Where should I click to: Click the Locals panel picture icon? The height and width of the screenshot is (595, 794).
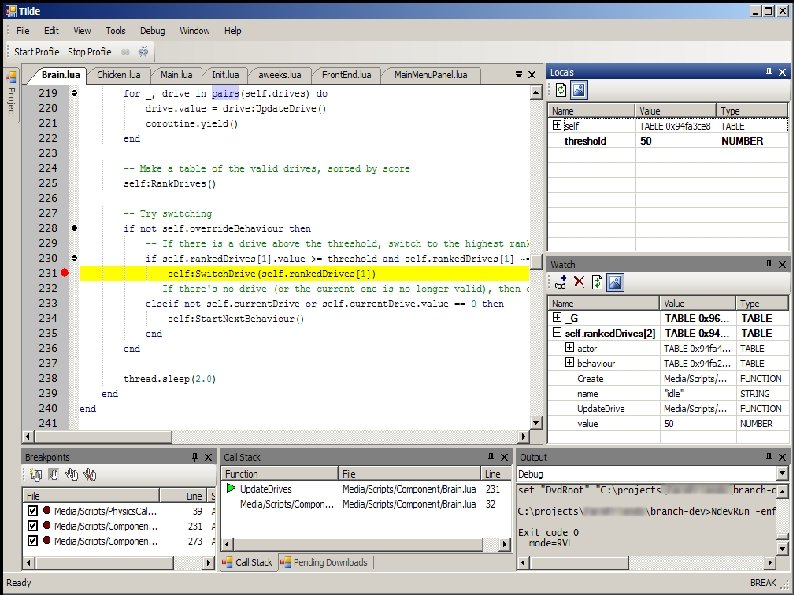click(x=578, y=90)
